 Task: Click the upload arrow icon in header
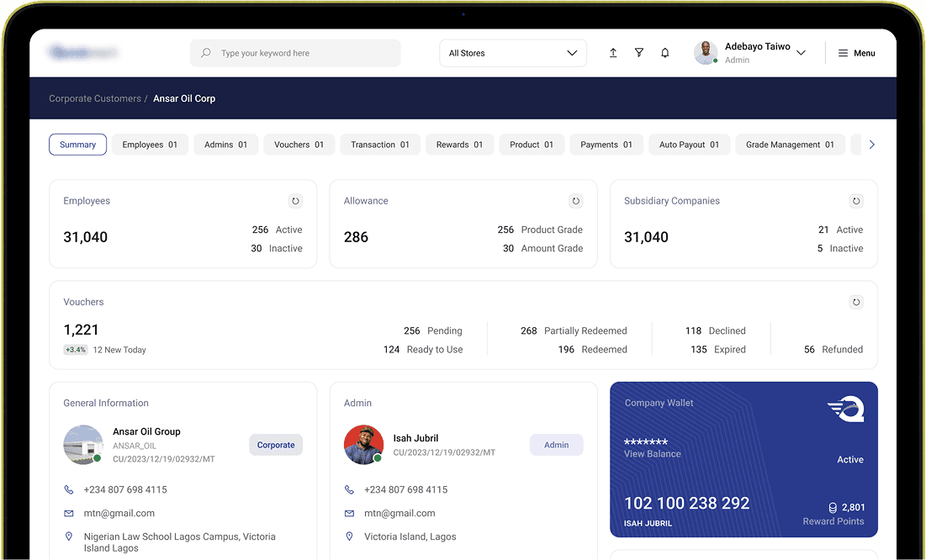613,53
